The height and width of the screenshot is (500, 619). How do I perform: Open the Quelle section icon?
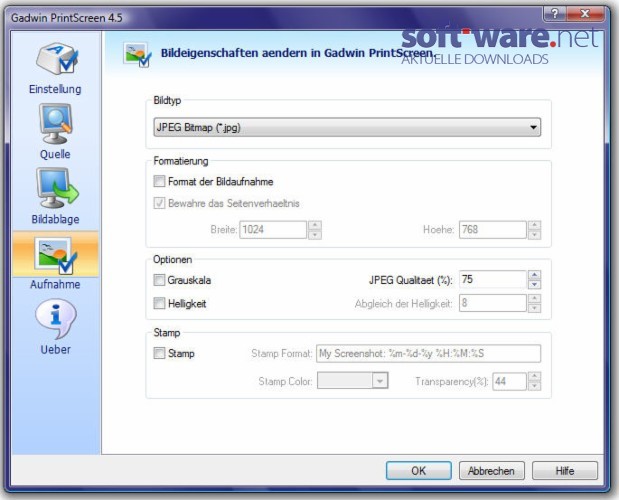(55, 124)
